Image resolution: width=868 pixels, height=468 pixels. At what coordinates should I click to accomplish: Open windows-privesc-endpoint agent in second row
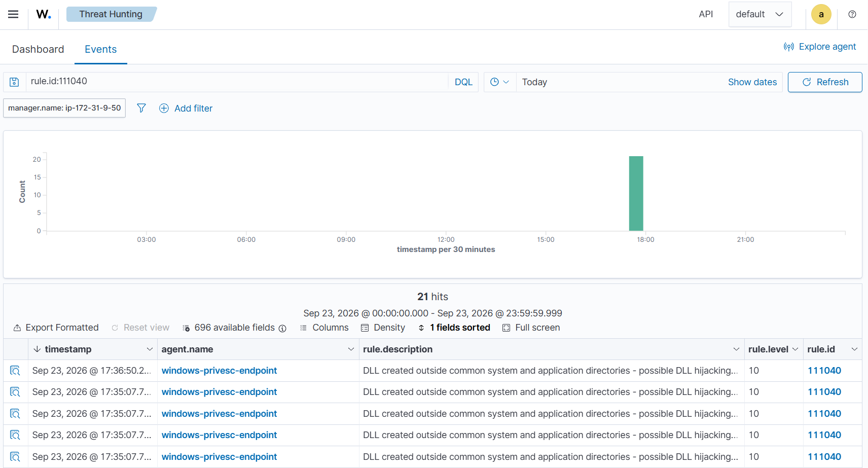219,392
